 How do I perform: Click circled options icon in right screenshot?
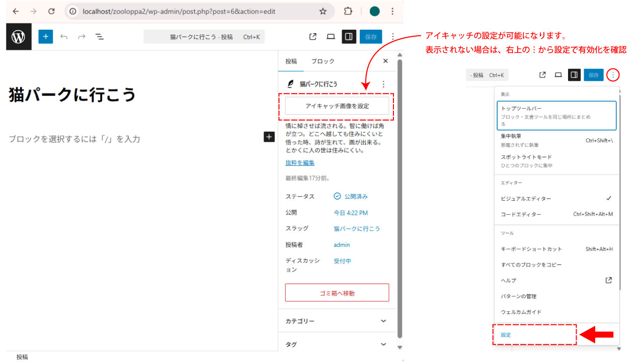[x=613, y=75]
